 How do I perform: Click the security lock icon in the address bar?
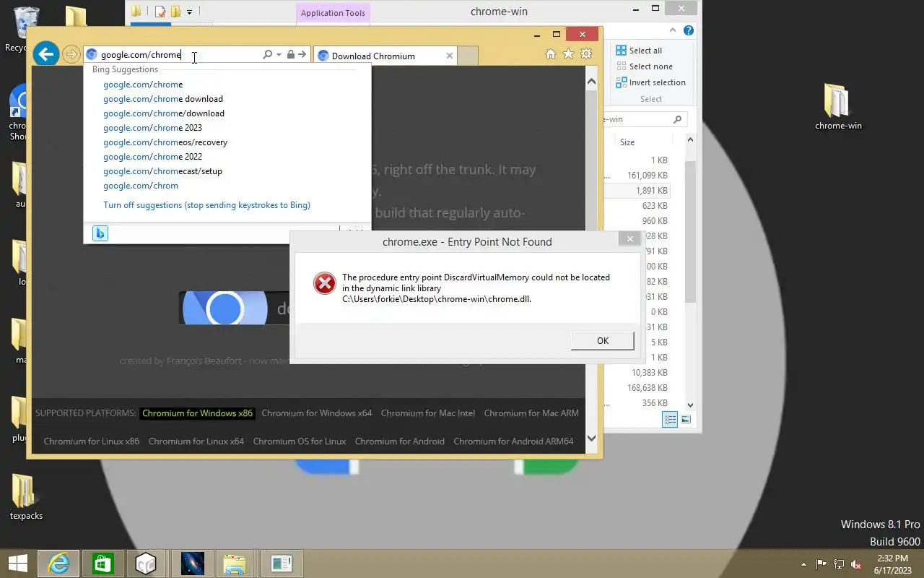point(291,55)
